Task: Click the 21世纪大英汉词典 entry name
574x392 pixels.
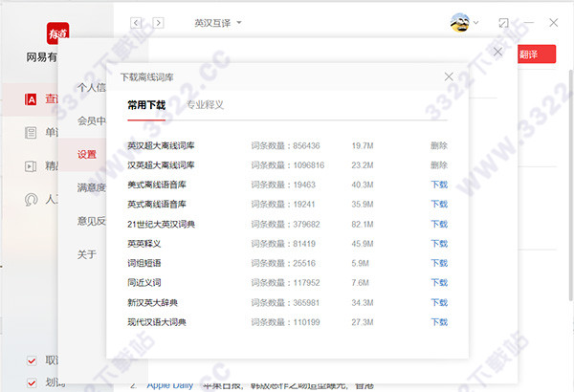Action: [x=161, y=224]
